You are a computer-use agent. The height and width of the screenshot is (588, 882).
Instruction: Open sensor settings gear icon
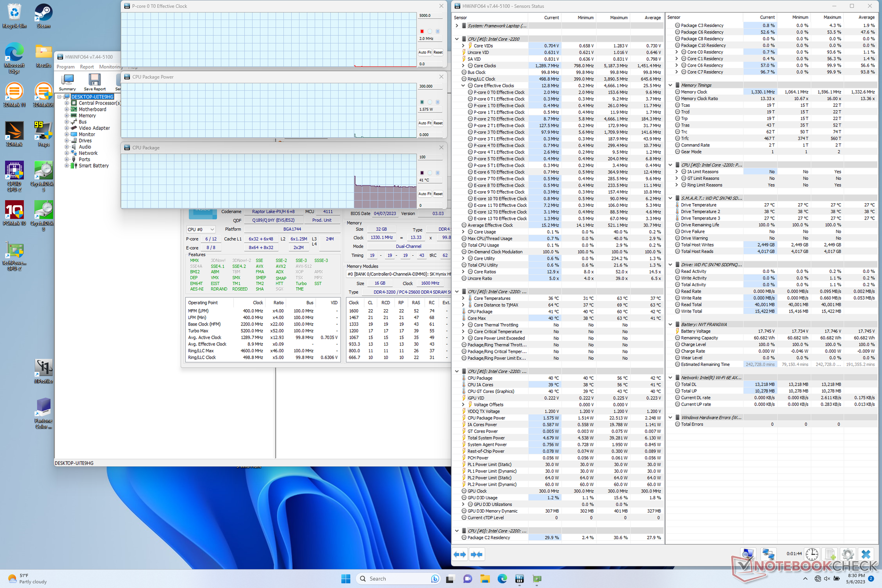848,554
